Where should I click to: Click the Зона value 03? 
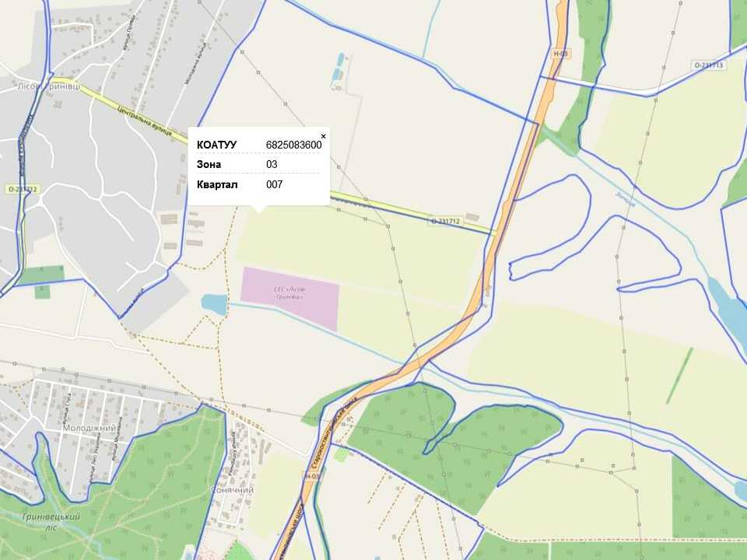(x=272, y=164)
